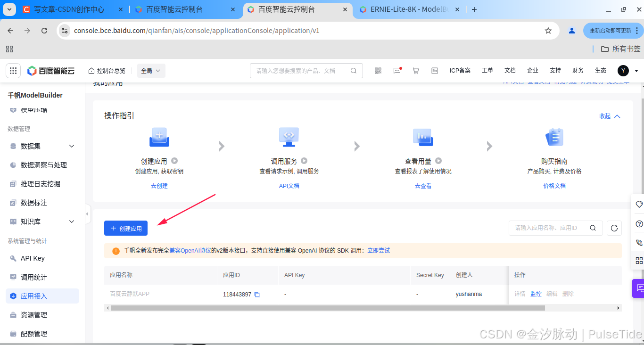This screenshot has height=345, width=644.
Task: Open the 价格文档 link
Action: pos(554,186)
